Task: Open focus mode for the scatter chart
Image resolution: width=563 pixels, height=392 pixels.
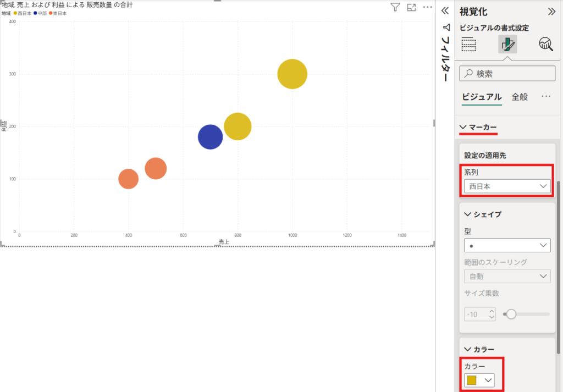Action: coord(411,7)
